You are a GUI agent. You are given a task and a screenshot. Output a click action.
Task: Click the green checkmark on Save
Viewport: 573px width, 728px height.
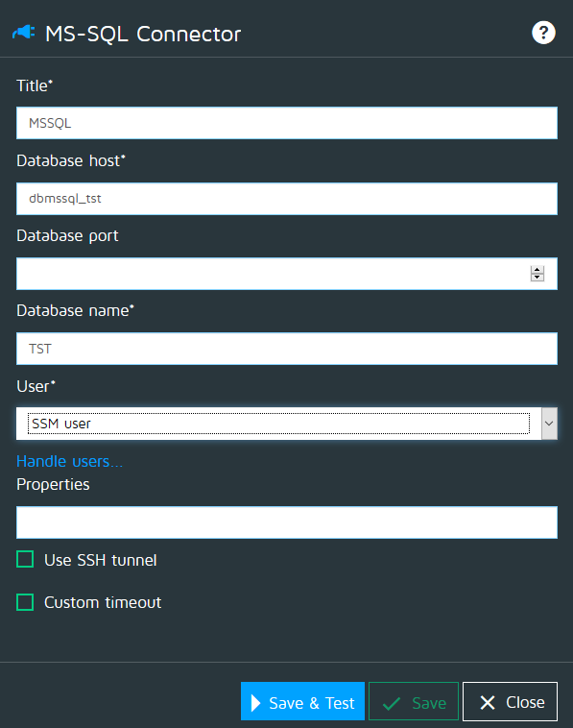[x=392, y=703]
